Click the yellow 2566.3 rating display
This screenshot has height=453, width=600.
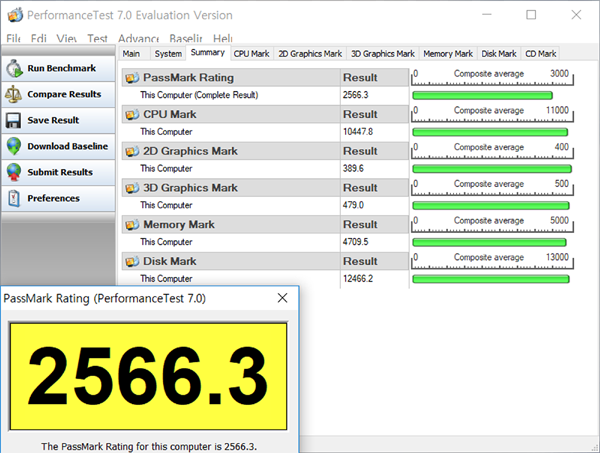(x=148, y=376)
